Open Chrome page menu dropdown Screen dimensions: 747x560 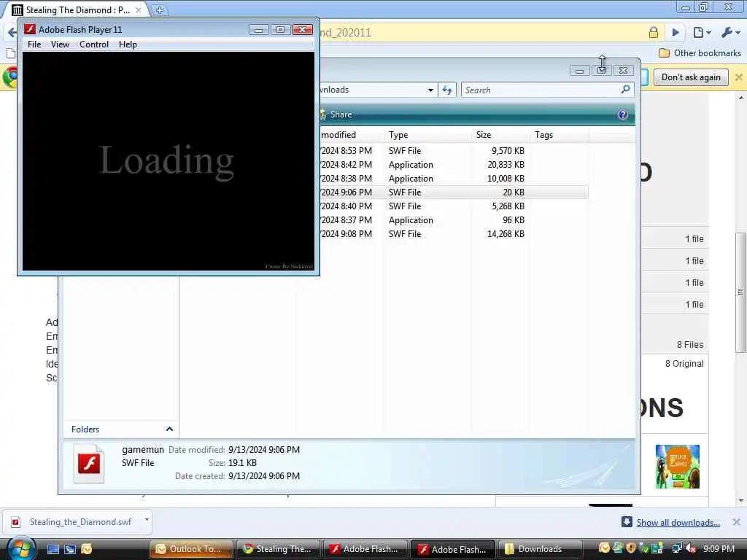(x=702, y=32)
